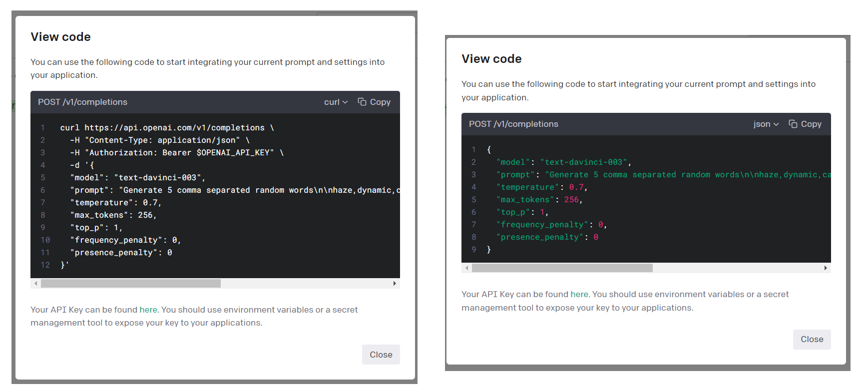
Task: Click the horizontal scrollbar thumb under the curl code
Action: click(x=131, y=284)
